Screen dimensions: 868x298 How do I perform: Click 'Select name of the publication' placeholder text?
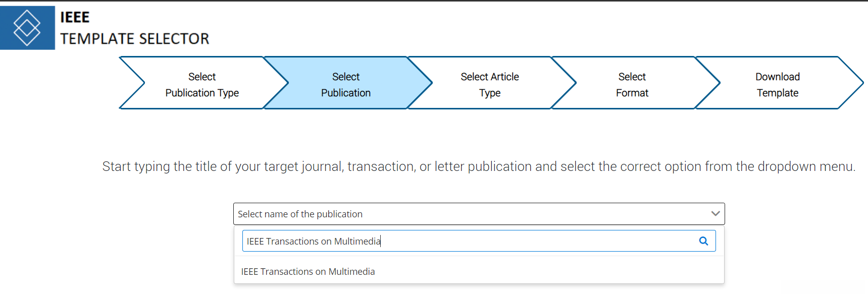click(300, 214)
